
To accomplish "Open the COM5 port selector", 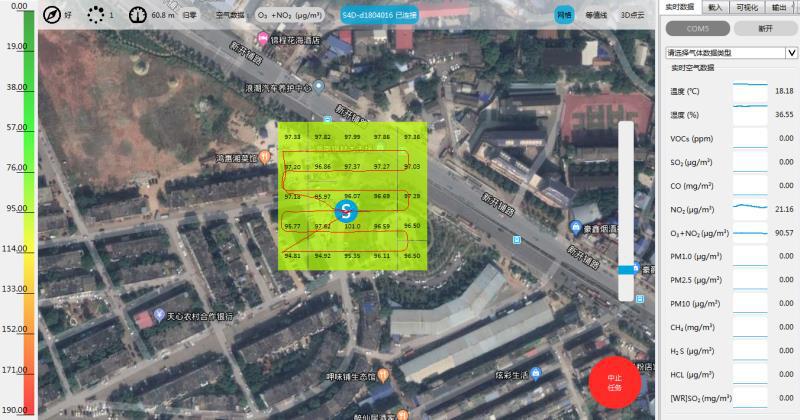I will tap(696, 28).
